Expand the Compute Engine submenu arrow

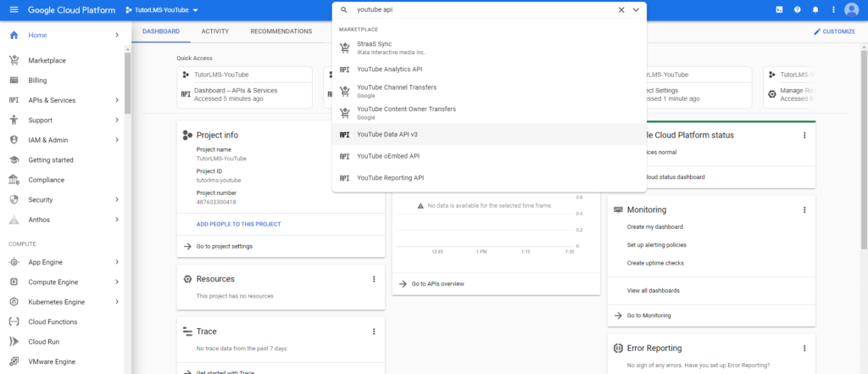117,282
